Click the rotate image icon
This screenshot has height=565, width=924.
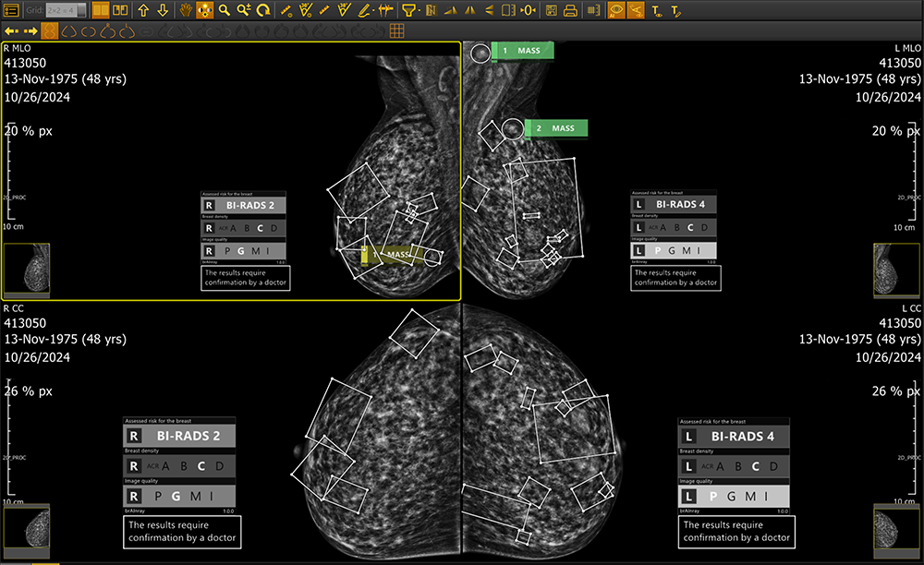click(x=263, y=10)
